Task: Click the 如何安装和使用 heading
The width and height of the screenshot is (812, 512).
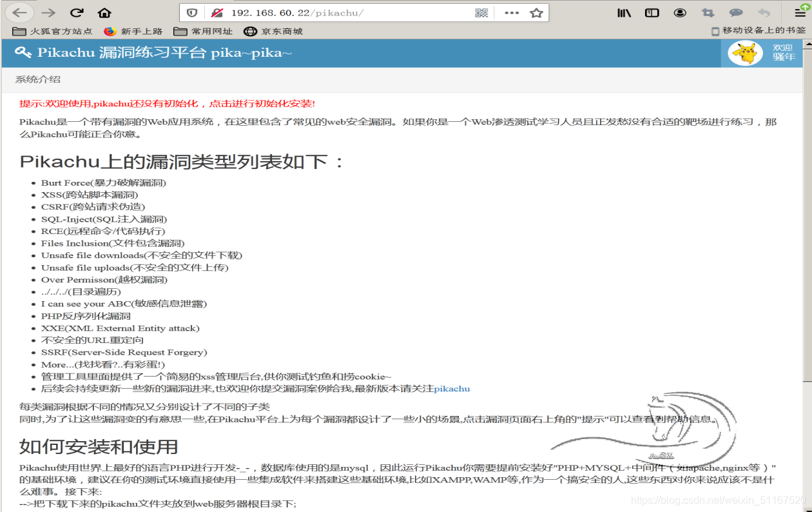Action: pos(99,446)
